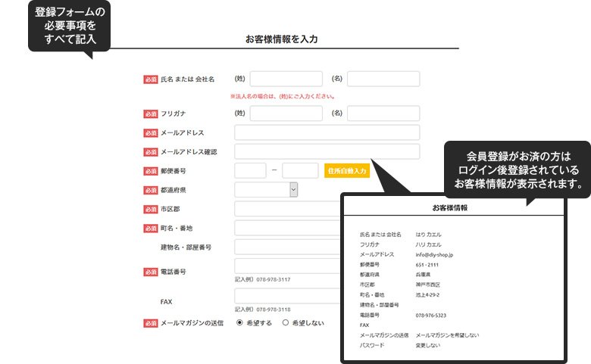
Task: Click the second 郵便番号 box after the dash
Action: click(299, 171)
